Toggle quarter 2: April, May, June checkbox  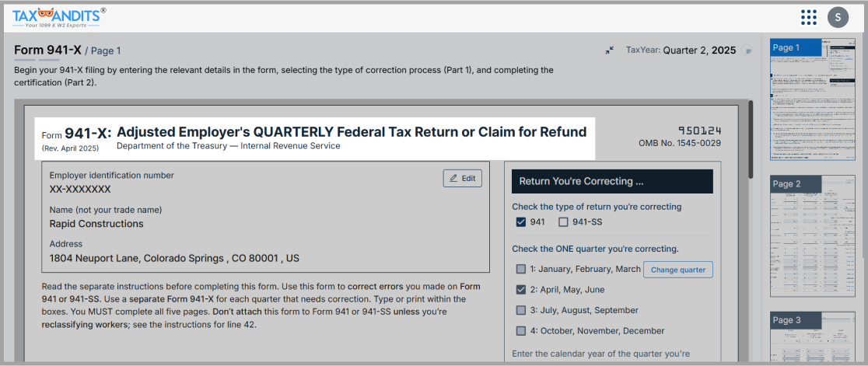point(521,290)
